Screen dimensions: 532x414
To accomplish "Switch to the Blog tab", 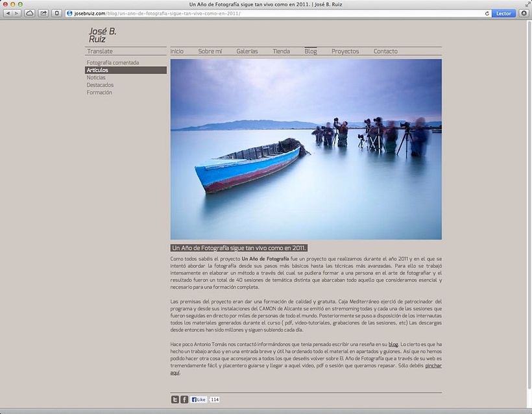I will click(x=310, y=51).
